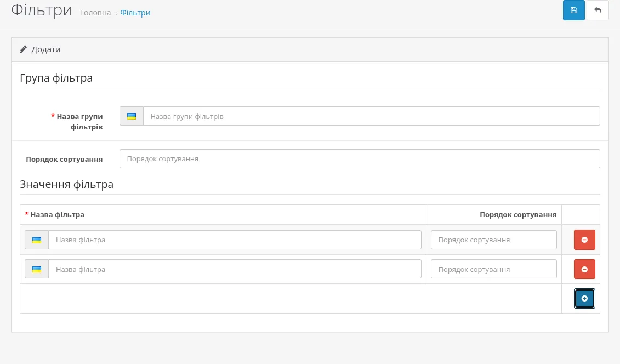Focus the group Порядок сортування input
The height and width of the screenshot is (364, 620).
(360, 158)
